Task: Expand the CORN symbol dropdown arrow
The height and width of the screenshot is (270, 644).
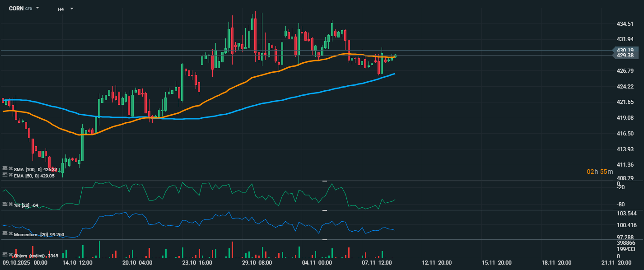Action: [37, 8]
